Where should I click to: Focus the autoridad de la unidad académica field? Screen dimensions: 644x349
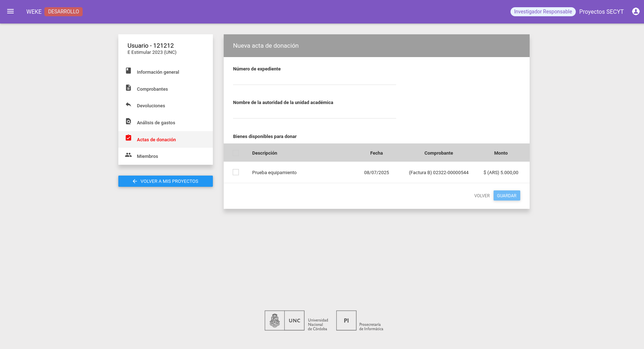(315, 113)
